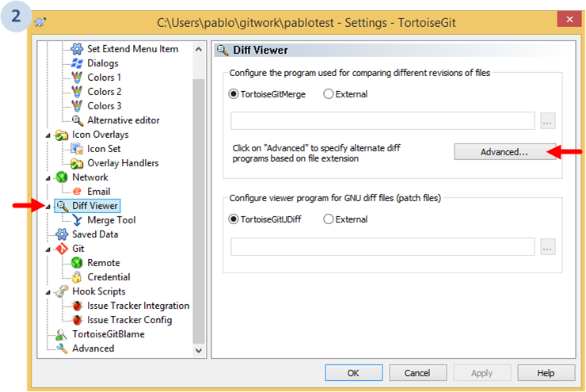Collapse the Hook Scripts tree node
586x392 pixels.
point(48,292)
